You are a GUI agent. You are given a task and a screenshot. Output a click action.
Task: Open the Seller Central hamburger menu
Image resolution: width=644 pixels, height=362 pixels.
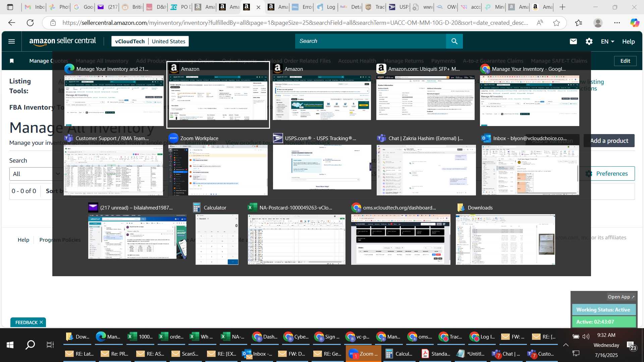tap(11, 41)
